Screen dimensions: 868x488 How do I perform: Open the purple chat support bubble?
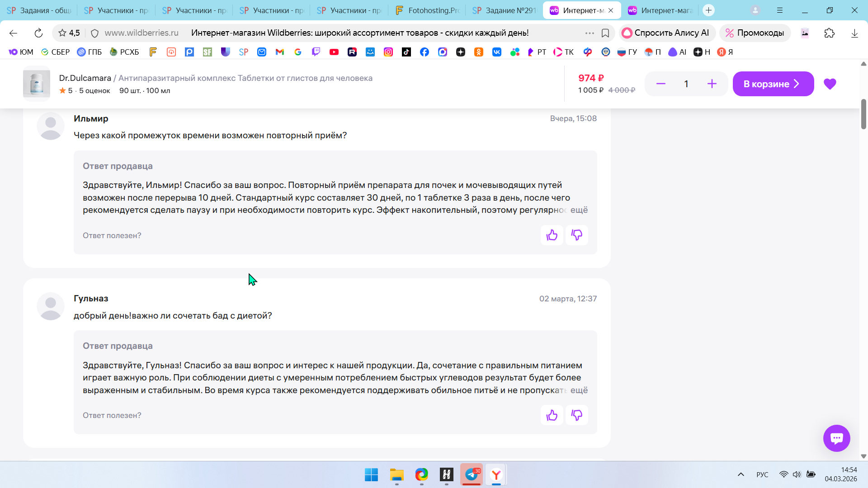pos(836,438)
